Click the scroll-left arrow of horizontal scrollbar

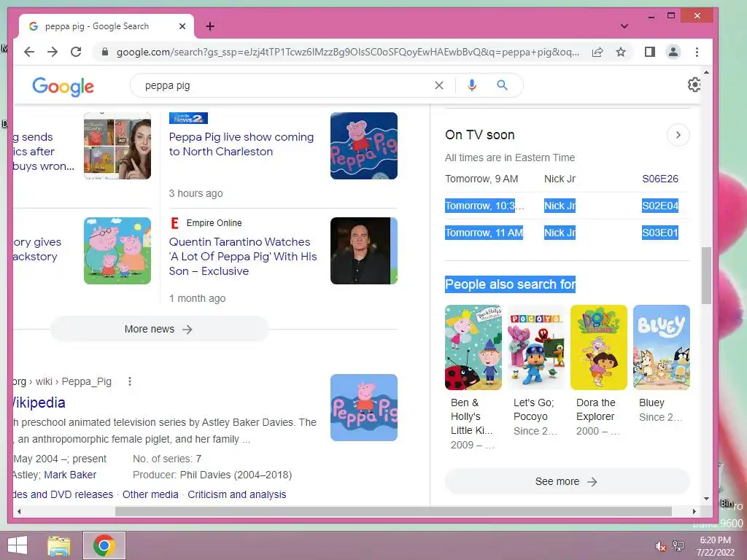tap(19, 511)
